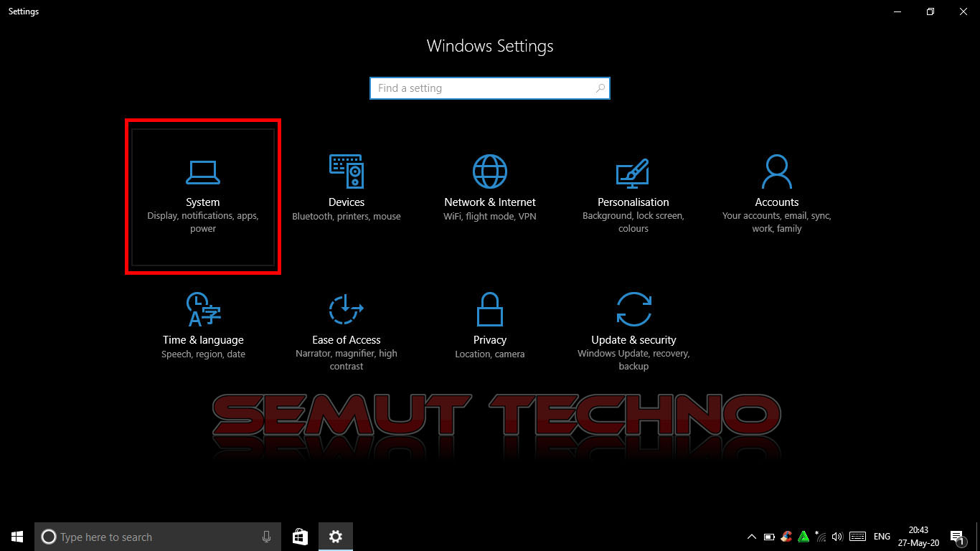Image resolution: width=980 pixels, height=551 pixels.
Task: Click the Settings gear taskbar button
Action: pos(335,537)
